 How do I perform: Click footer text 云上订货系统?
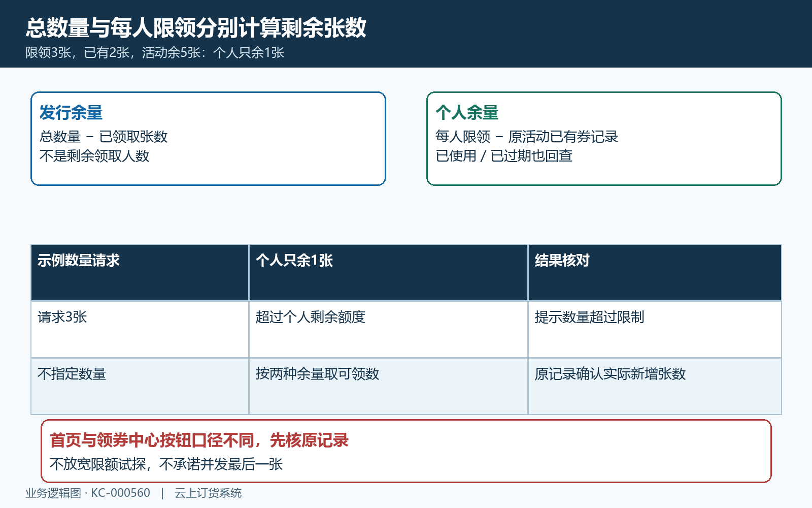(x=208, y=493)
